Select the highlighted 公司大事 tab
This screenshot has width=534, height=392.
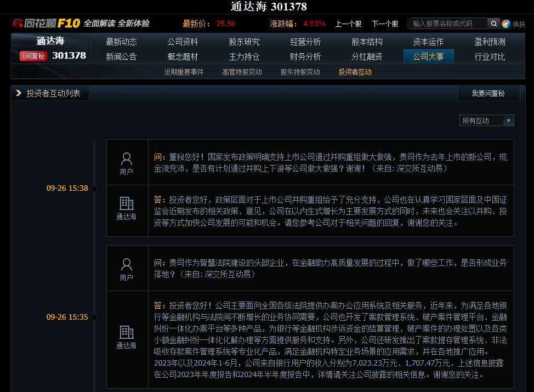point(428,56)
